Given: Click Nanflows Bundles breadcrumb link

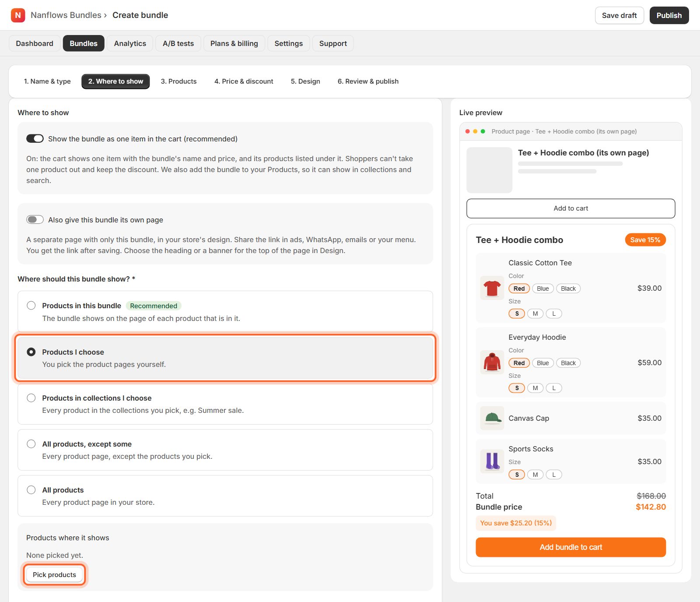Looking at the screenshot, I should tap(66, 15).
